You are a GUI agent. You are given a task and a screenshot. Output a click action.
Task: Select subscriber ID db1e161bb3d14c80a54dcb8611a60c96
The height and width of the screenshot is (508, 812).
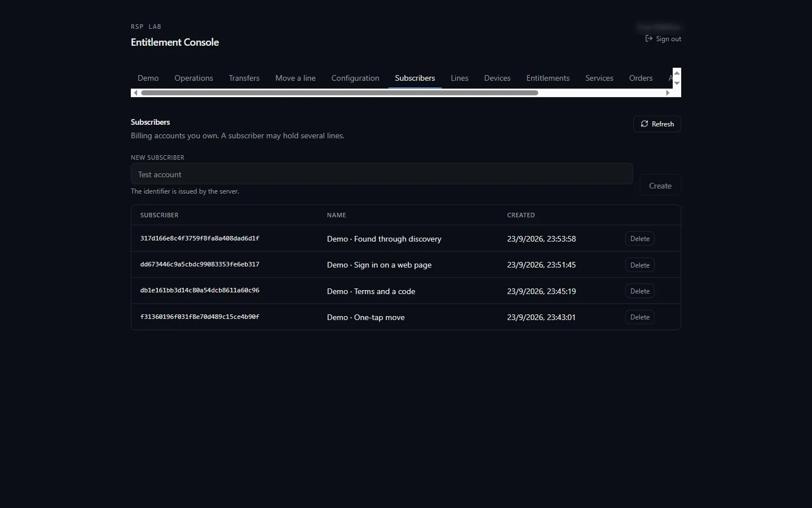pyautogui.click(x=200, y=291)
